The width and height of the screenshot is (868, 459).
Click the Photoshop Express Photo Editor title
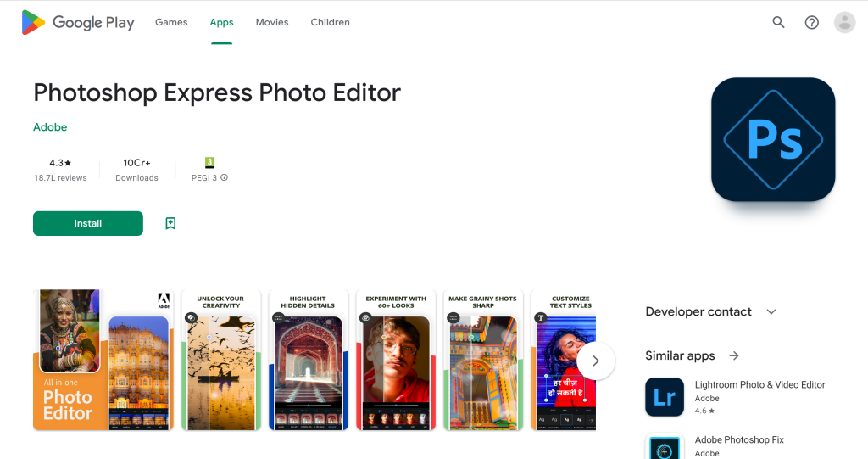pos(217,92)
